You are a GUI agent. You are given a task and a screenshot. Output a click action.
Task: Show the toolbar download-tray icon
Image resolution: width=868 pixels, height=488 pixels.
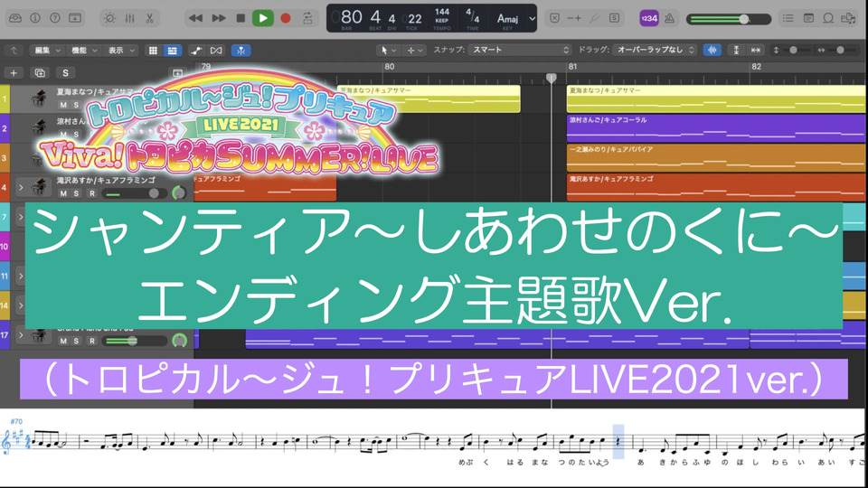75,18
